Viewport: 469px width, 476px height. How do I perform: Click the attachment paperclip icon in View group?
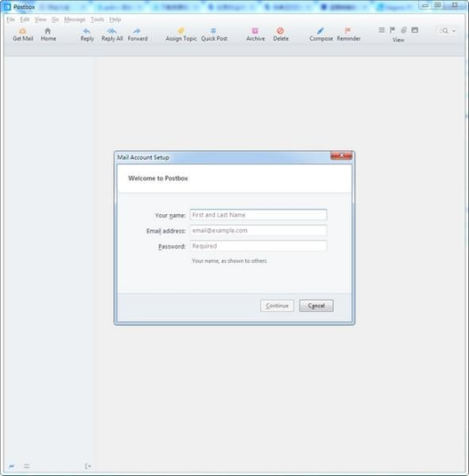404,30
